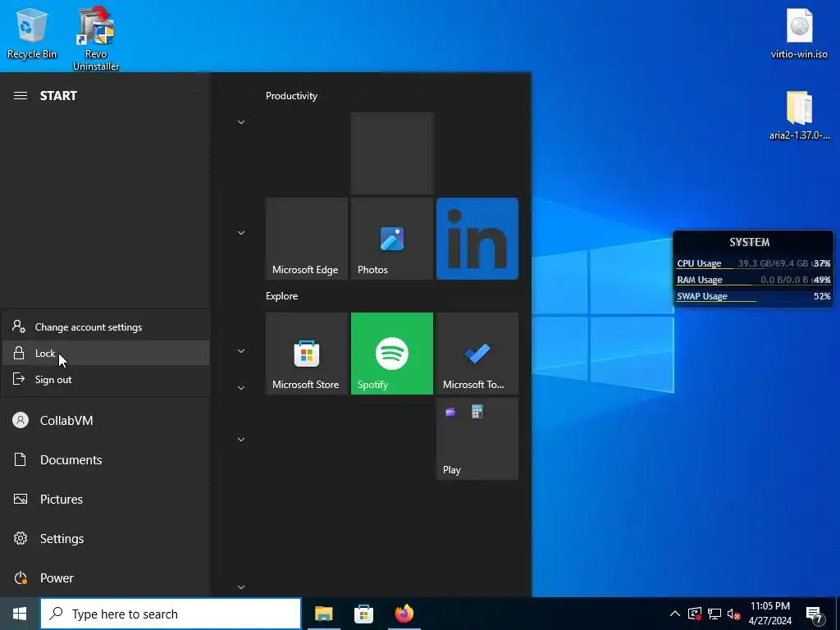Open Documents from the Start sidebar
Viewport: 840px width, 630px height.
[106, 459]
